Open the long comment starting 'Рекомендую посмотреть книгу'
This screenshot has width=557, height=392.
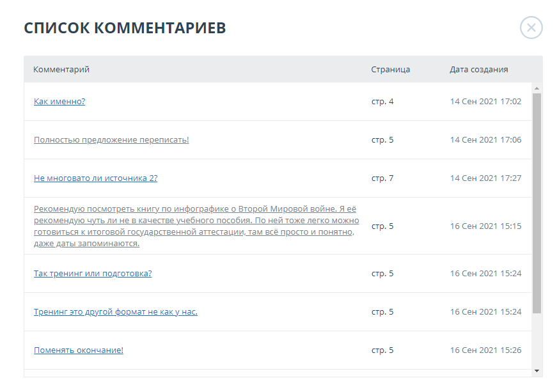pyautogui.click(x=196, y=226)
